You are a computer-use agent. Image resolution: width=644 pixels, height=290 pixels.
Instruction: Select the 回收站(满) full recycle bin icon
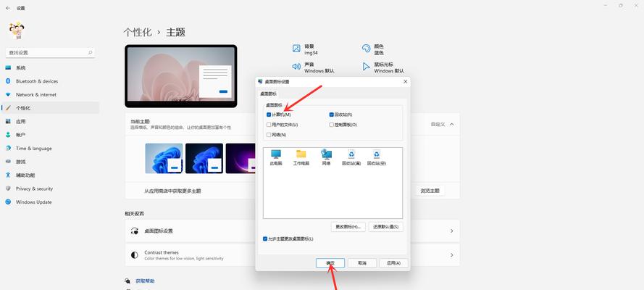click(x=351, y=154)
